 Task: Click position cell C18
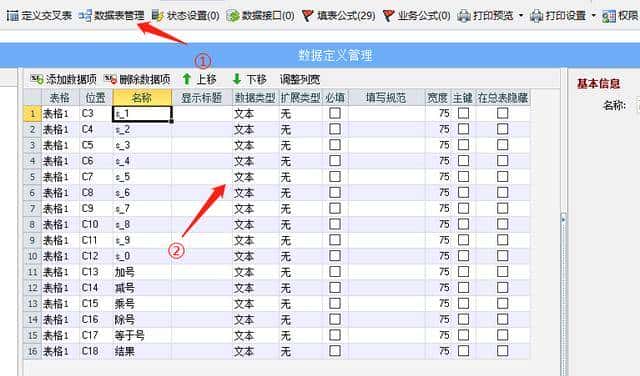coord(96,351)
